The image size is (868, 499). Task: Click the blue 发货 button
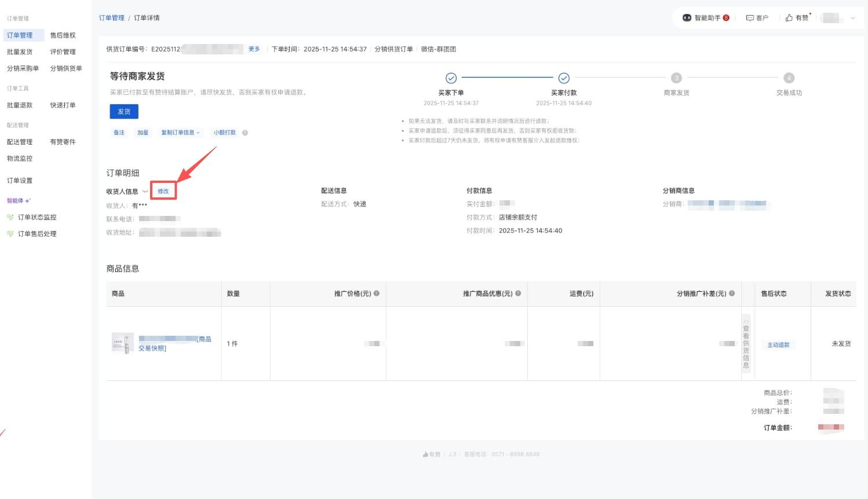(x=124, y=112)
